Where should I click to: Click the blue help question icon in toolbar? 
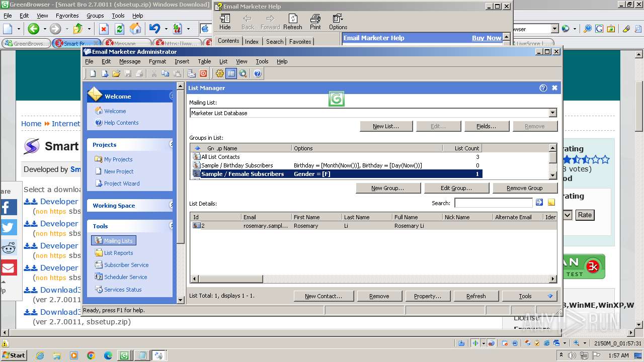[258, 74]
